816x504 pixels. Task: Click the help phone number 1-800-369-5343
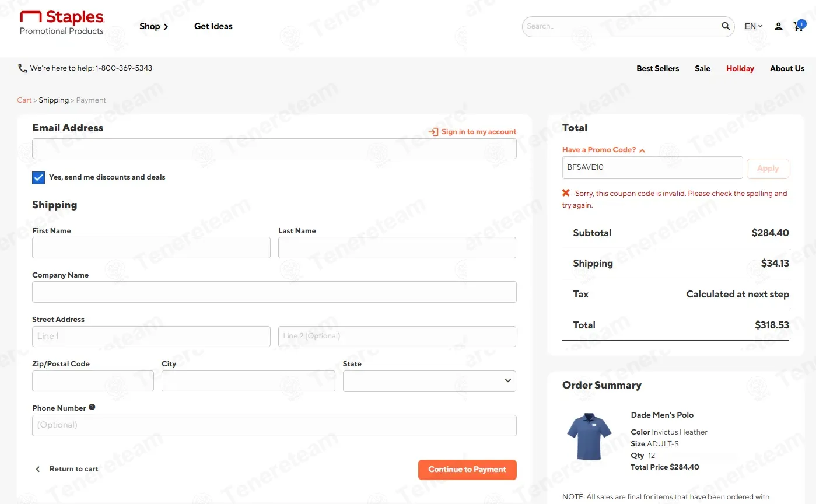pos(124,68)
